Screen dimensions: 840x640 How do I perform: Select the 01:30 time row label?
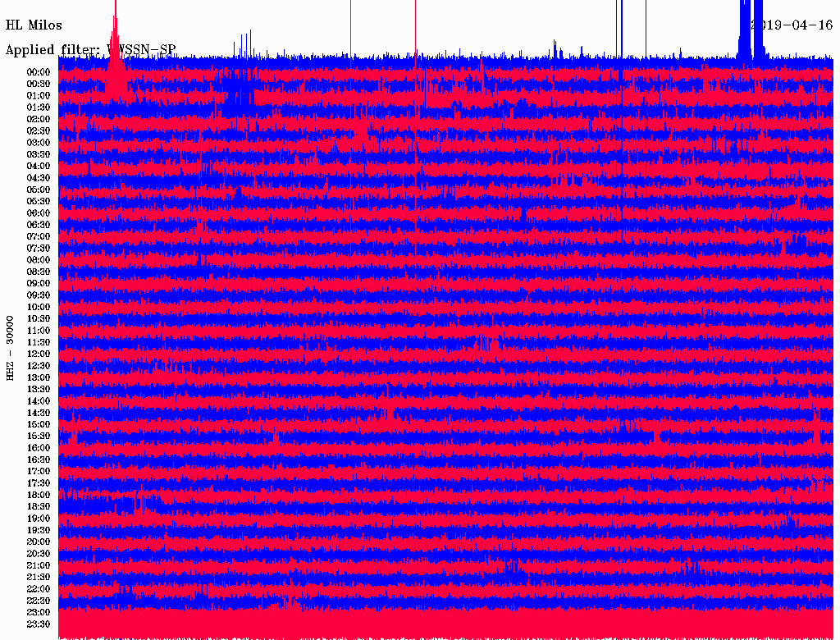[39, 107]
